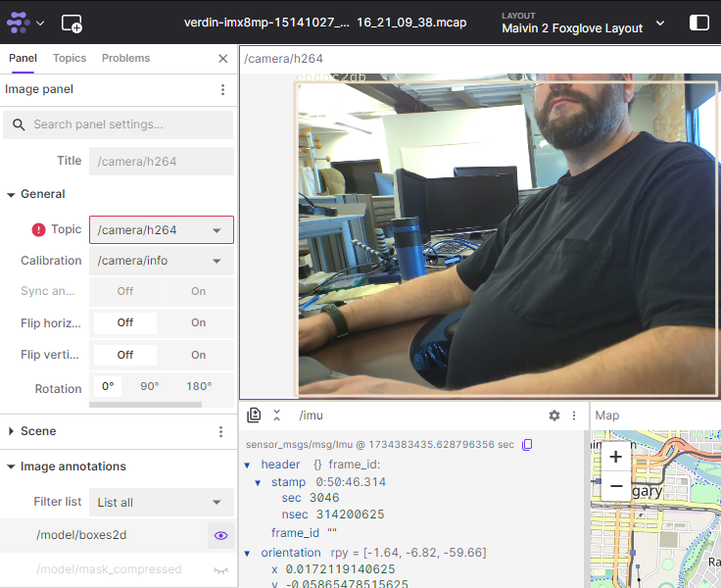721x588 pixels.
Task: Click the add panel icon
Action: click(72, 23)
